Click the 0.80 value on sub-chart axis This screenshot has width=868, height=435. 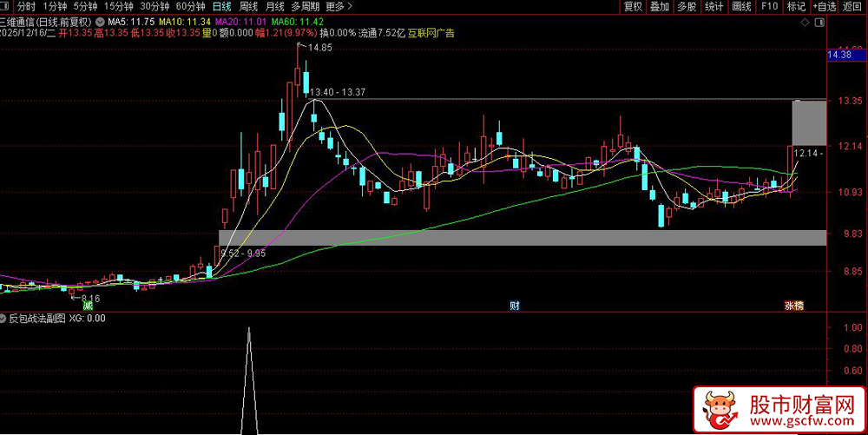click(852, 349)
